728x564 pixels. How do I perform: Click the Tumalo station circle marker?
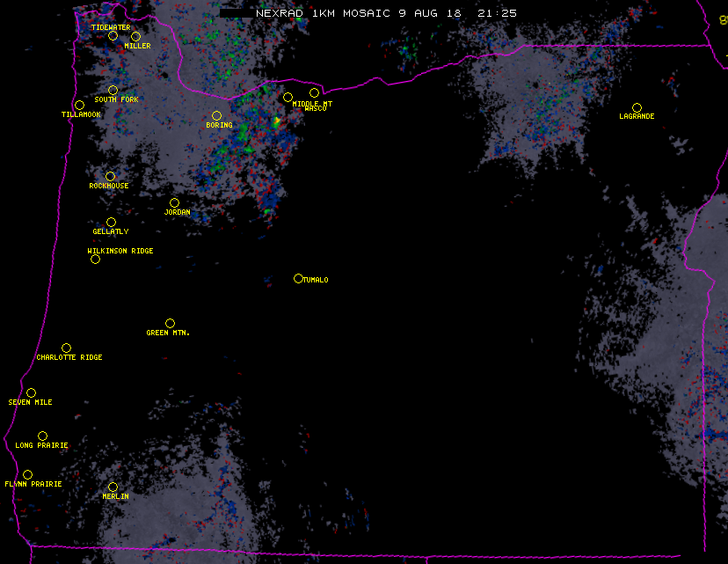(x=298, y=278)
